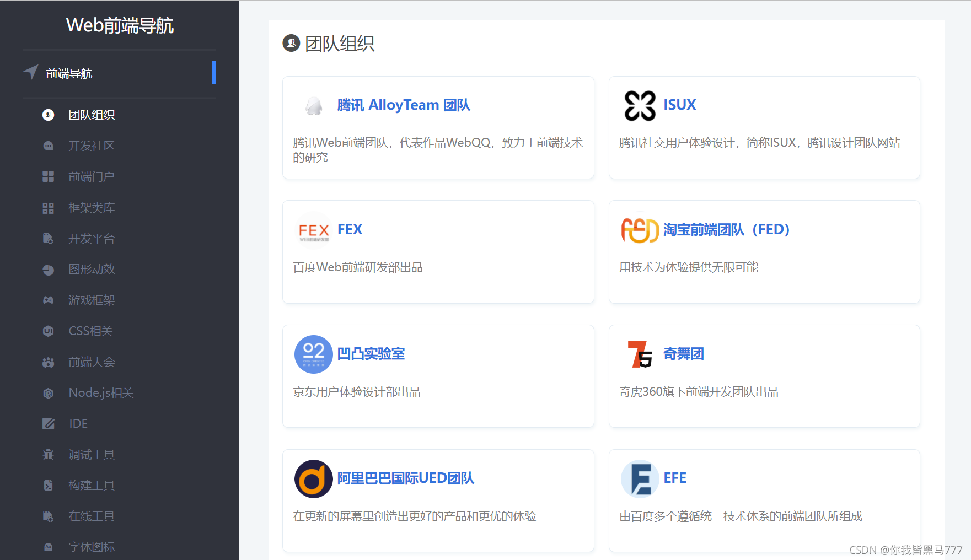
Task: Click the 腾讯社交用户体验设计 description text
Action: [x=760, y=143]
